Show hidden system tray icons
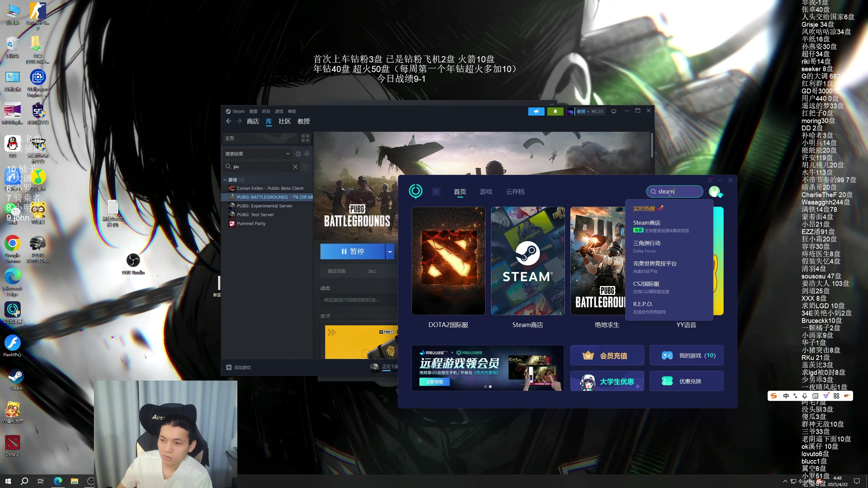Viewport: 868px width, 488px height. (x=785, y=481)
